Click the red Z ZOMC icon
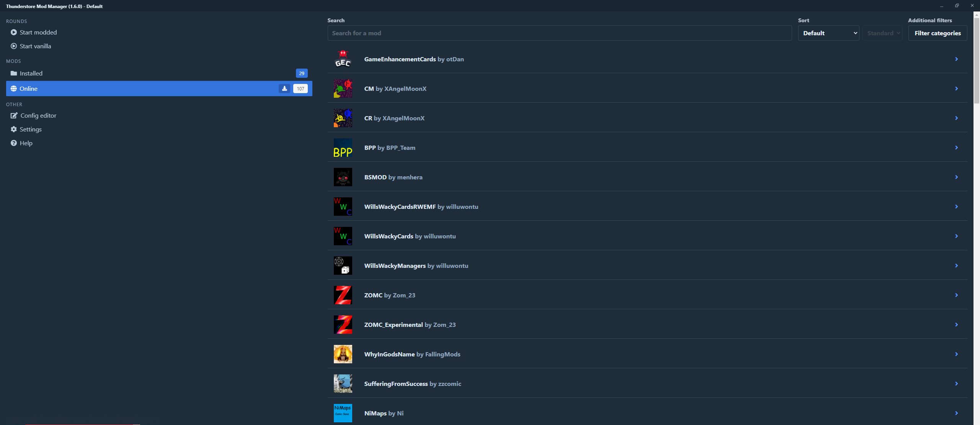The height and width of the screenshot is (425, 980). (343, 295)
